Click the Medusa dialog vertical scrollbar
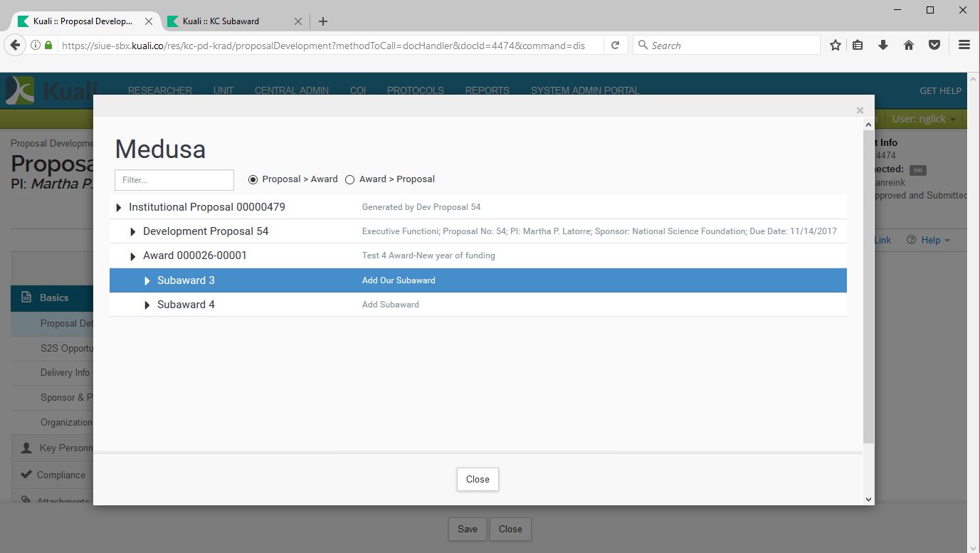The image size is (980, 553). tap(868, 285)
